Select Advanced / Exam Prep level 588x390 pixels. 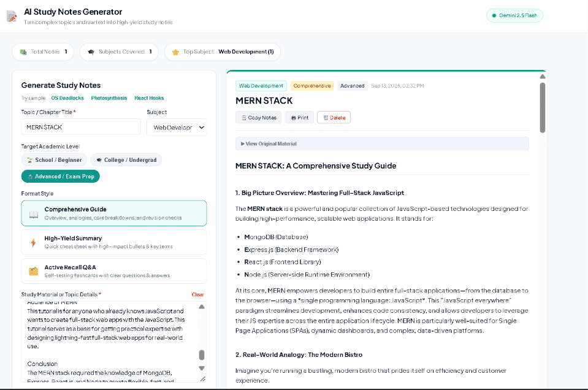tap(60, 176)
